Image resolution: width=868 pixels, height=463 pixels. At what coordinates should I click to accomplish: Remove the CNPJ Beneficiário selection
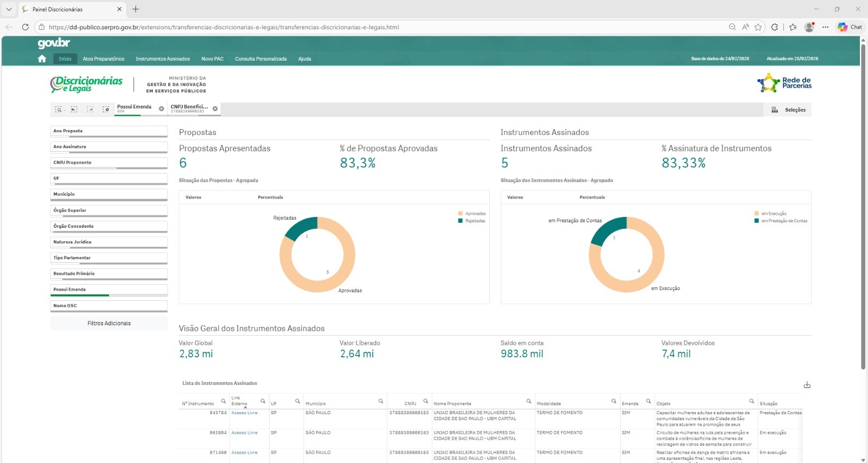tap(215, 109)
